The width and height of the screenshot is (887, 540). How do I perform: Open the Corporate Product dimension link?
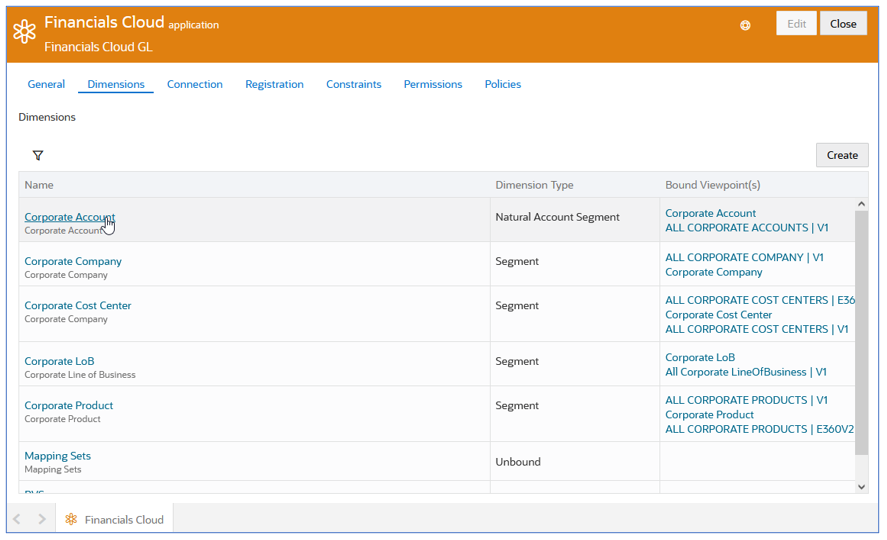coord(68,405)
